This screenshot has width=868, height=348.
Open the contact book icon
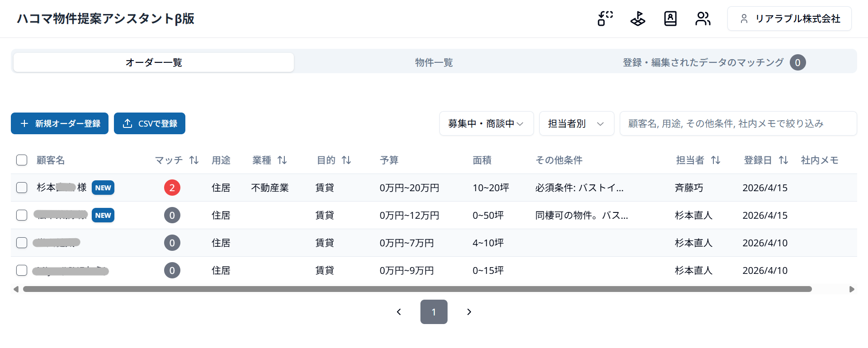click(x=670, y=19)
